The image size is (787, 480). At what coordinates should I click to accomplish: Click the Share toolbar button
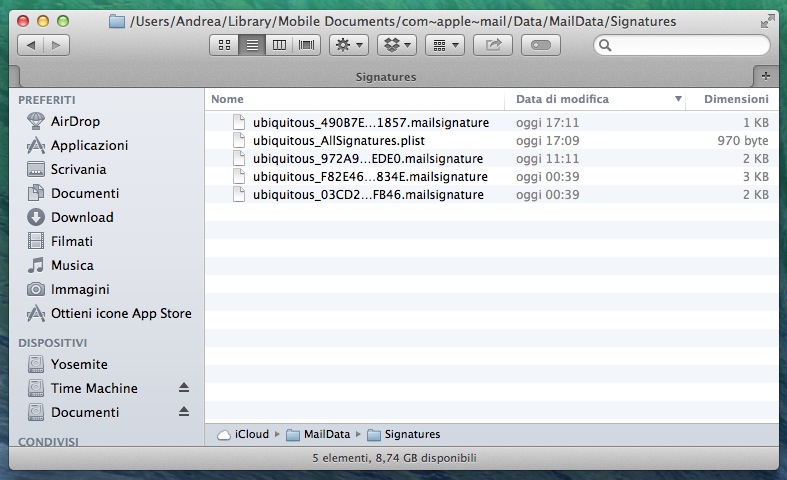pyautogui.click(x=493, y=45)
